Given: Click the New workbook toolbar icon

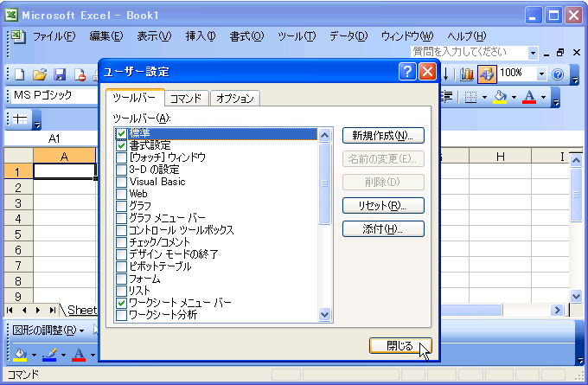Looking at the screenshot, I should point(20,74).
